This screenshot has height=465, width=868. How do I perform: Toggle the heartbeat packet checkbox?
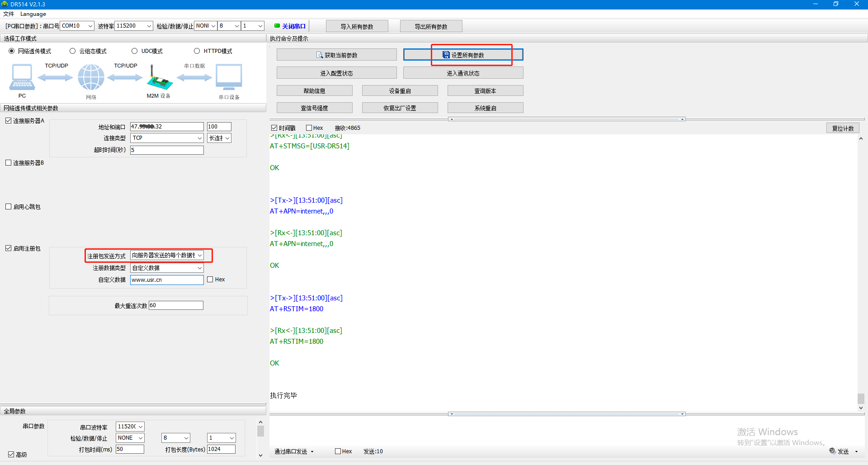click(8, 207)
